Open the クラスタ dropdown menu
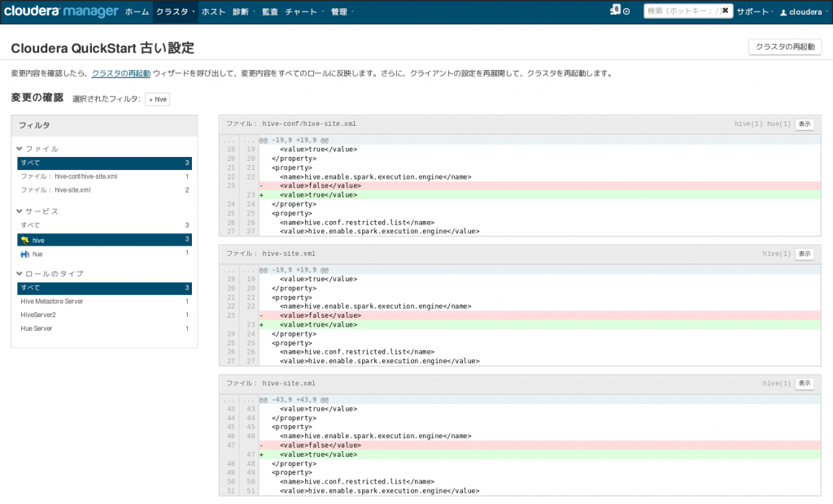Viewport: 833px width, 504px height. pyautogui.click(x=176, y=11)
